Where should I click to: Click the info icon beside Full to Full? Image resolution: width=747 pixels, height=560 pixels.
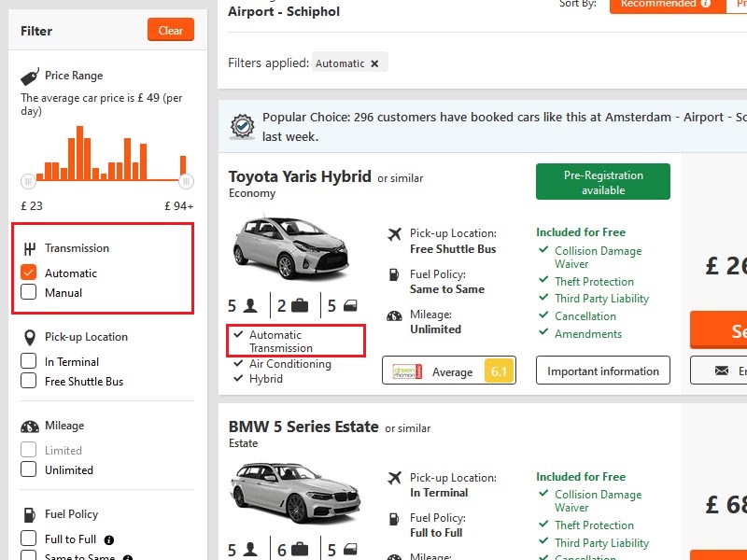(108, 540)
